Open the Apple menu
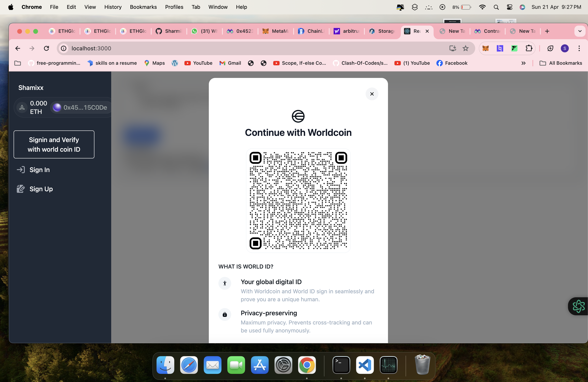The image size is (588, 382). pos(11,7)
